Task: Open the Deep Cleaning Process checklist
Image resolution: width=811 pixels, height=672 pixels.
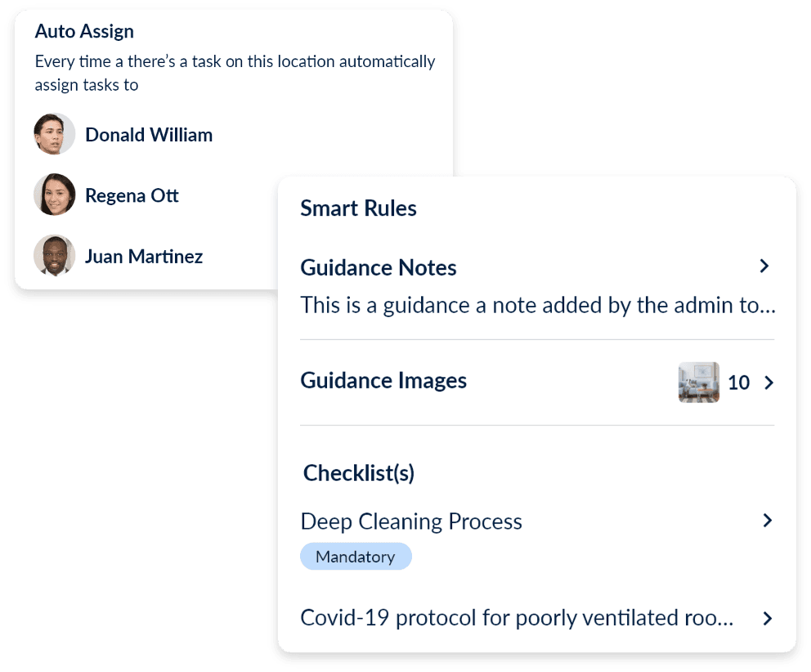Action: point(411,522)
